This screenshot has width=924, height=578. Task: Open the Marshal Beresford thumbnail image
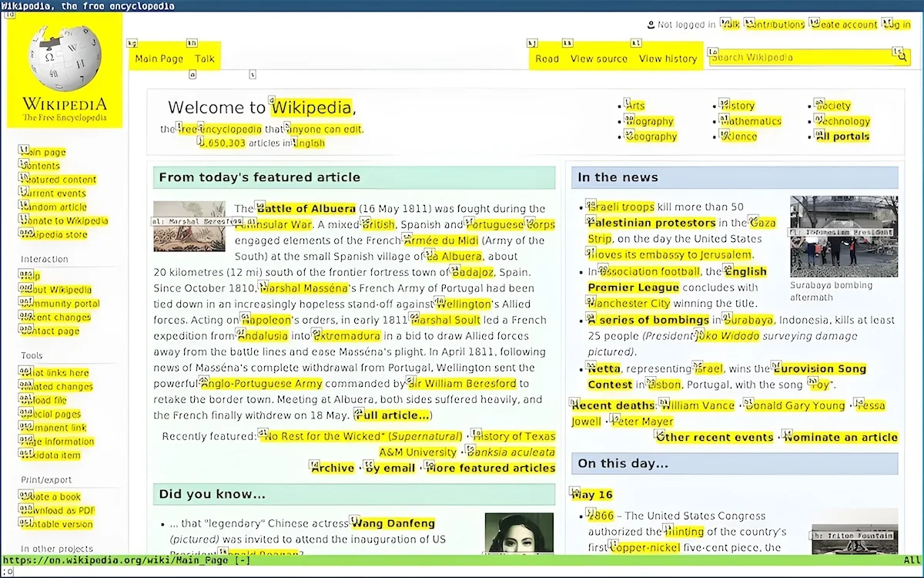coord(189,227)
